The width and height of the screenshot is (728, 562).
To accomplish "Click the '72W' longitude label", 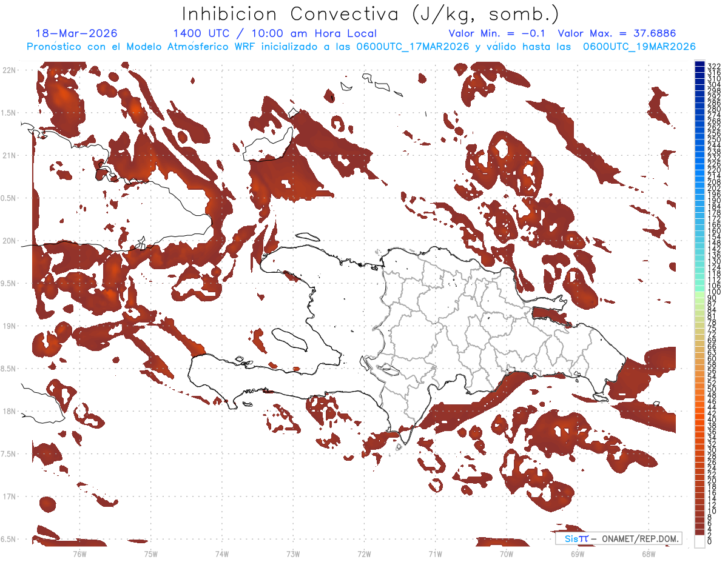I will click(364, 554).
